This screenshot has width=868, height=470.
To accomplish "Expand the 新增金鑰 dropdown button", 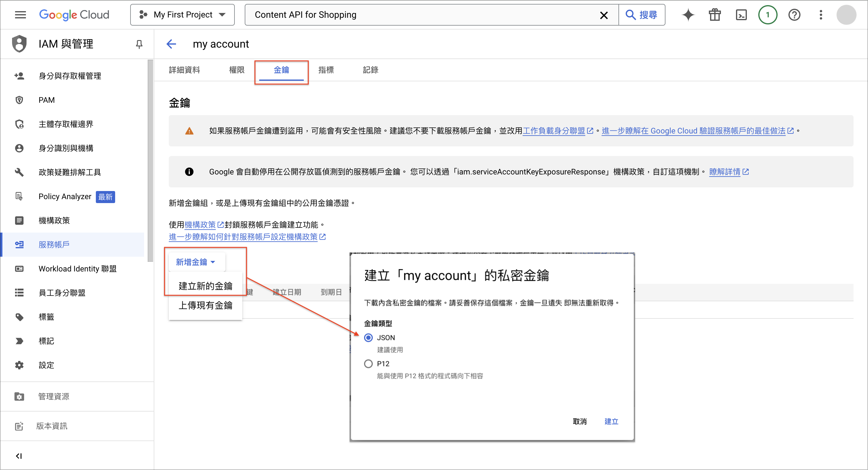I will pyautogui.click(x=197, y=262).
